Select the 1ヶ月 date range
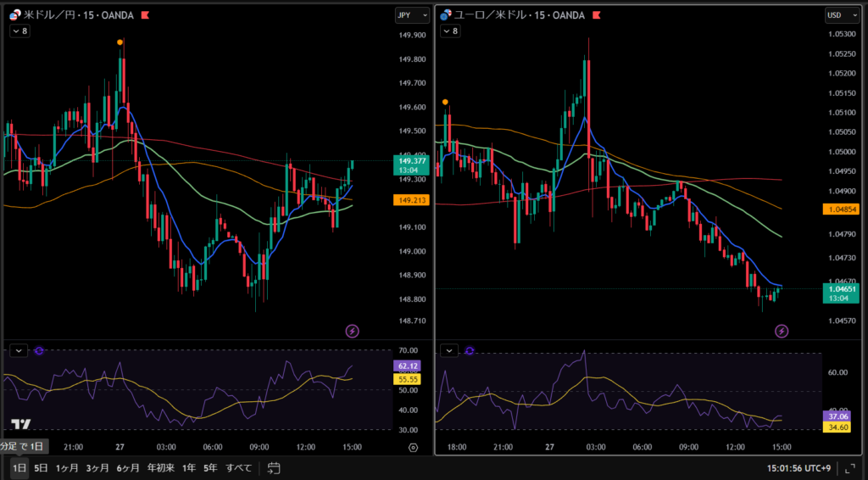This screenshot has width=868, height=480. coord(67,467)
